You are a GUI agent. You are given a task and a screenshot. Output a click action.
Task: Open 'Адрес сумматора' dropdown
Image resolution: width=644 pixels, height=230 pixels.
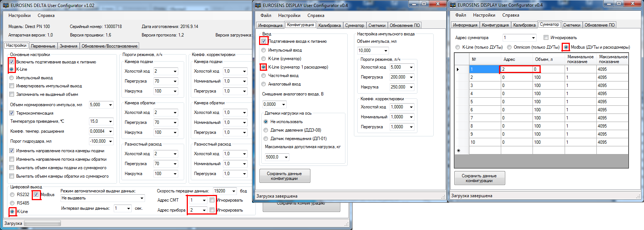point(533,38)
